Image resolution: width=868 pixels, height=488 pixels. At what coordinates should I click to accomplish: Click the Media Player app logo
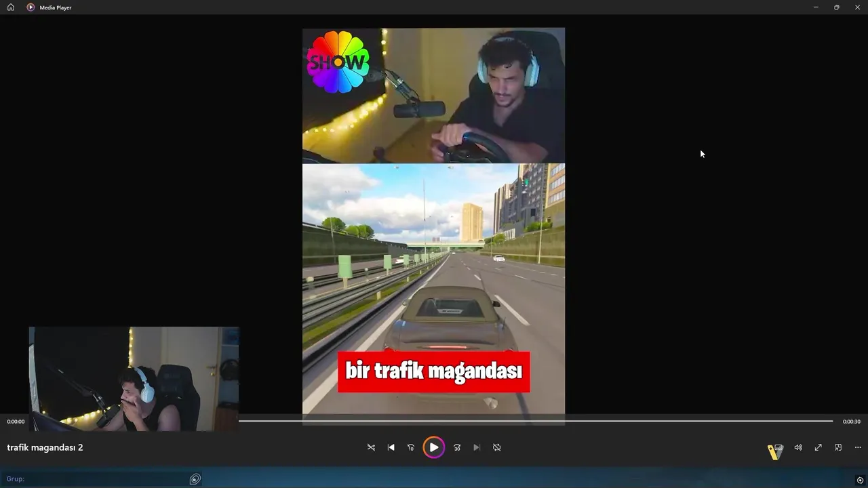[x=31, y=7]
